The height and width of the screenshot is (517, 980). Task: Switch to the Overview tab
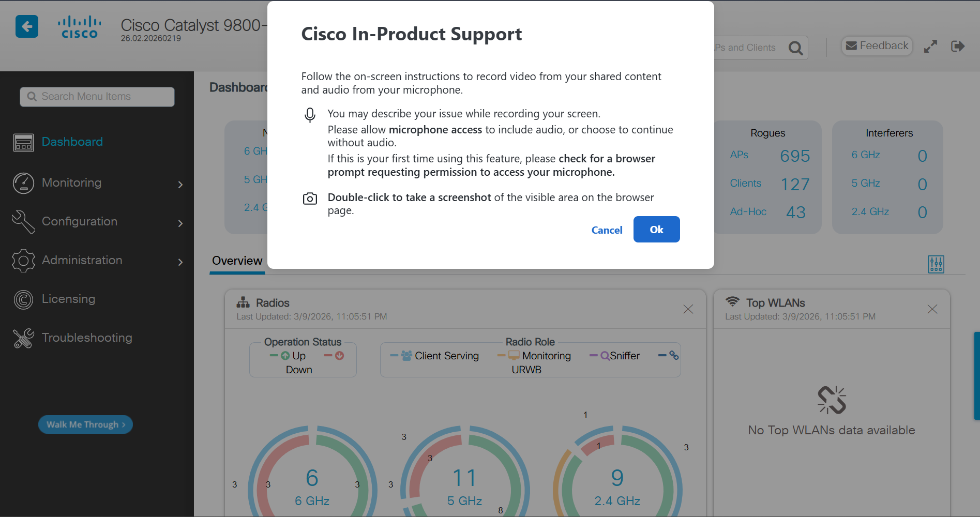click(237, 261)
